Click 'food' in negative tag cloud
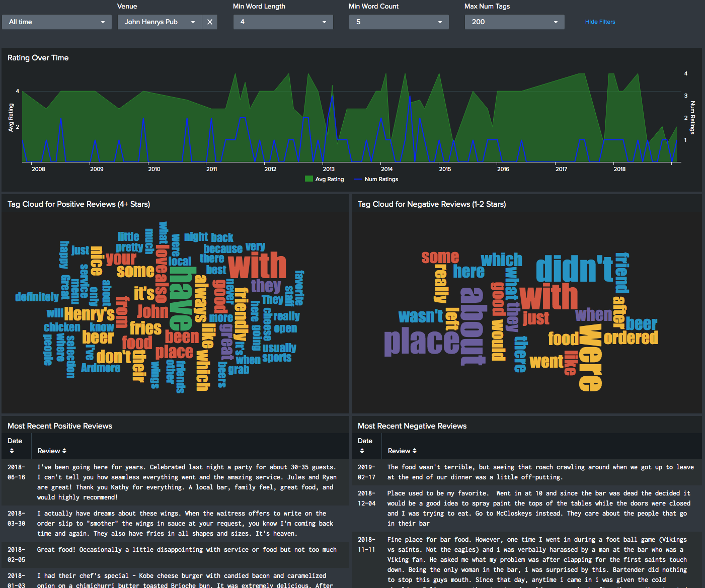This screenshot has width=705, height=588. [563, 339]
